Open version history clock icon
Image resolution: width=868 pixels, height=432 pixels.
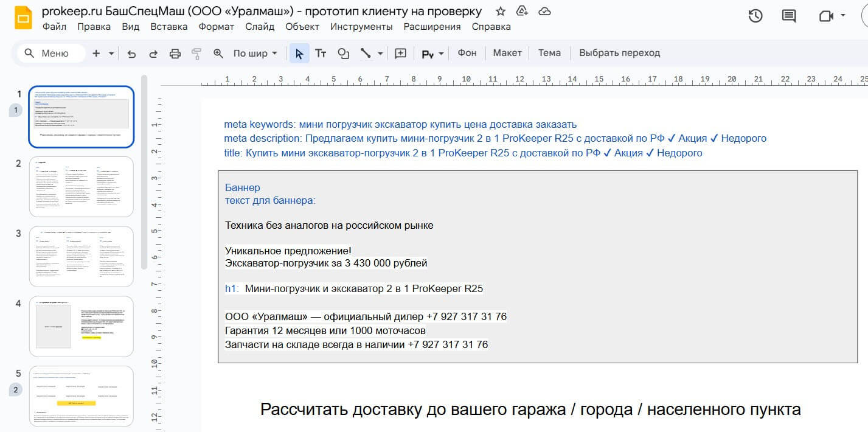(x=755, y=16)
